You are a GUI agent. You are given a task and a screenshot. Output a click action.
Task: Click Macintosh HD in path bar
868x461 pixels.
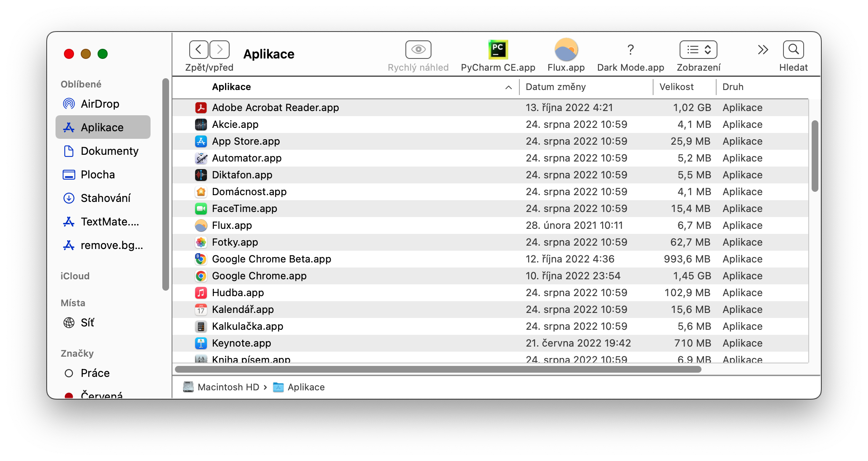click(228, 387)
